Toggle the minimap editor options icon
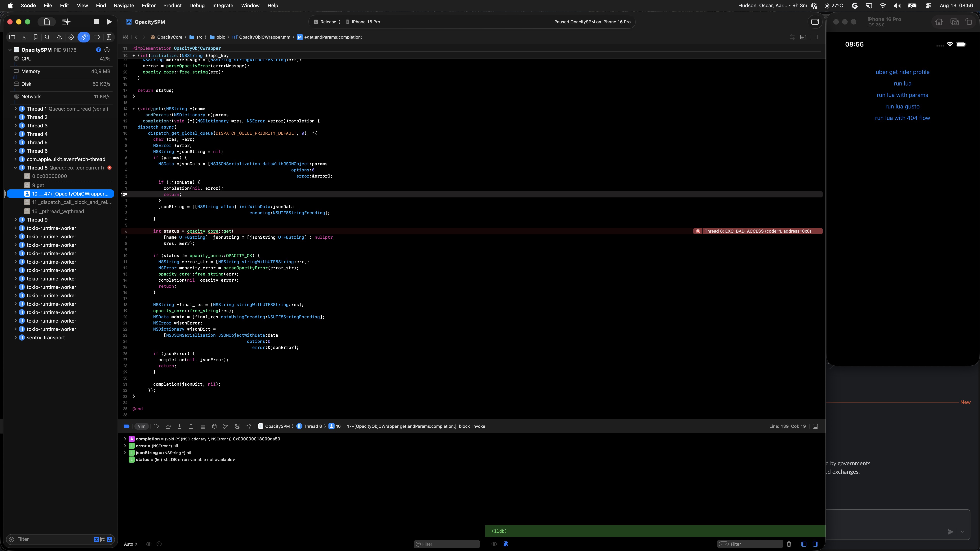 point(803,37)
